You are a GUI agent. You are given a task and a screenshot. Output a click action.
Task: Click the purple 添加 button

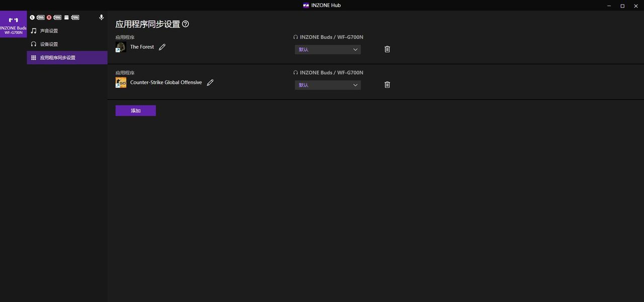pyautogui.click(x=136, y=111)
